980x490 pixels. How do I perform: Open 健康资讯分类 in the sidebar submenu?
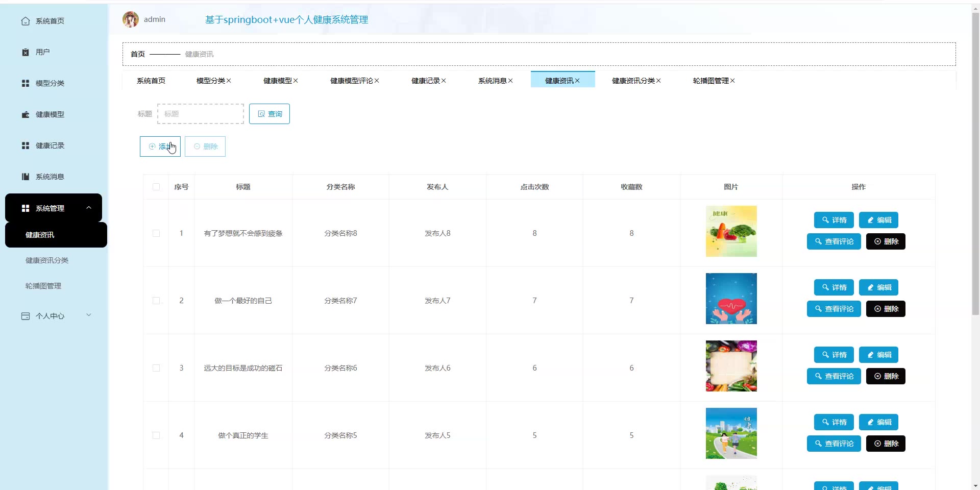[x=47, y=260]
